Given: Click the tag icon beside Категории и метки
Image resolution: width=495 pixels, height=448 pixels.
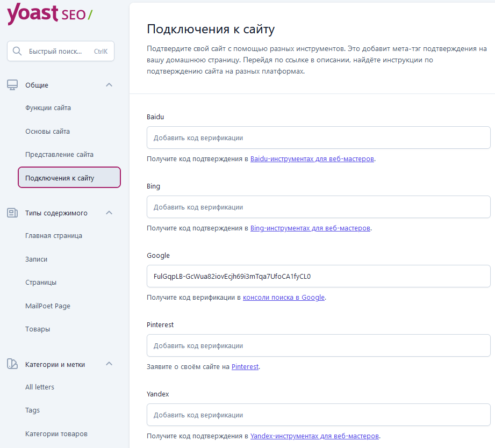Looking at the screenshot, I should coord(12,364).
